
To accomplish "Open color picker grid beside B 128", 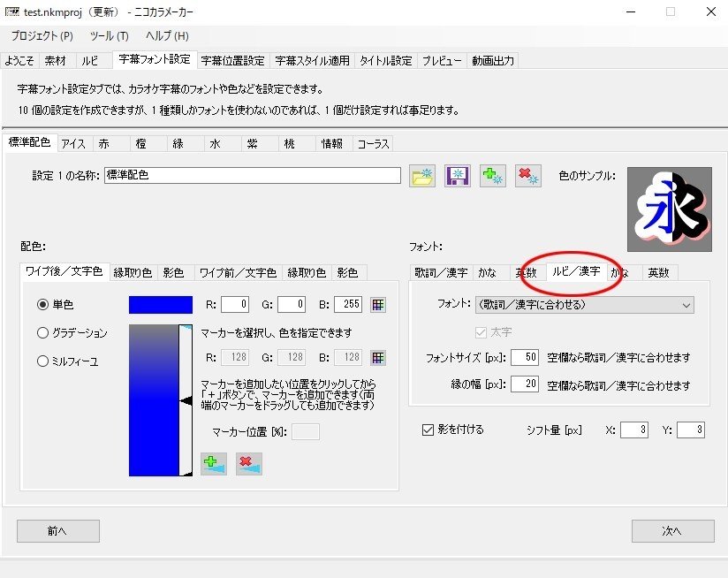I will pyautogui.click(x=378, y=357).
